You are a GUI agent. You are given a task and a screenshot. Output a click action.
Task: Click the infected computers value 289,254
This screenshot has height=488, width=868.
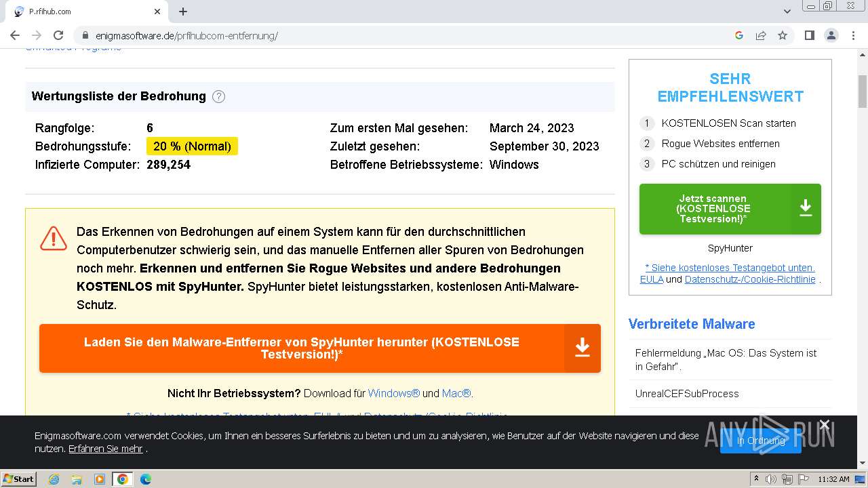click(168, 165)
